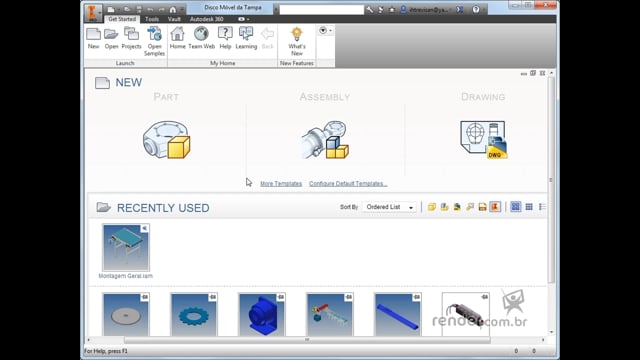Open the Montagem Geral.iam thumbnail

pyautogui.click(x=126, y=247)
